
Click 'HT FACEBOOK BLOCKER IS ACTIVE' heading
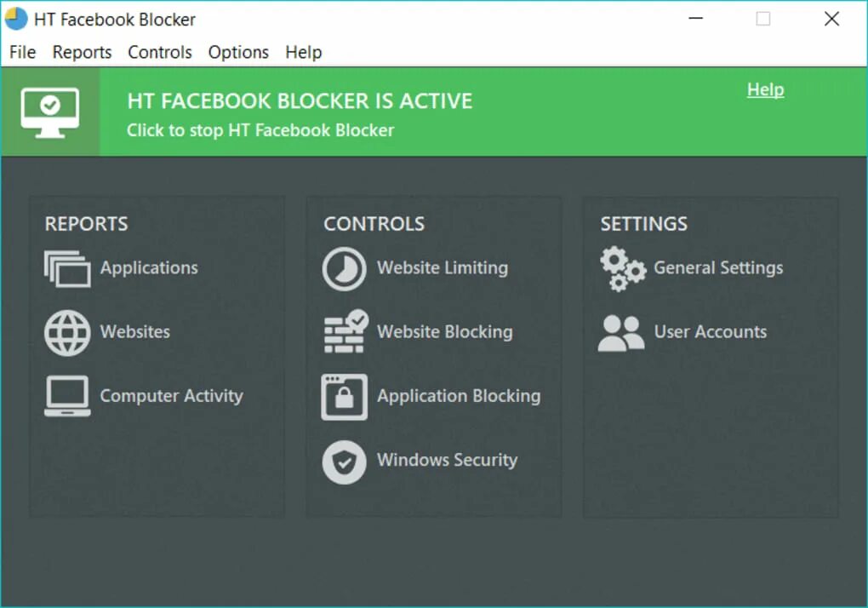[300, 100]
